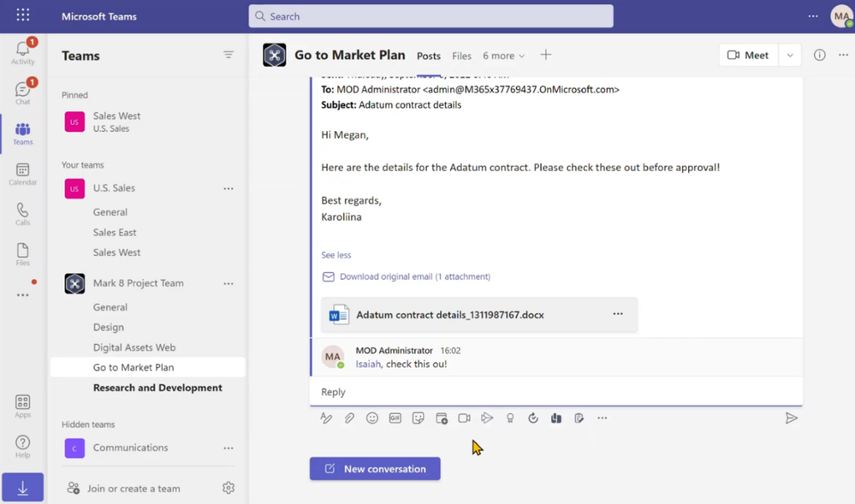
Task: Open the Viva Engage icon in toolbar
Action: point(556,418)
